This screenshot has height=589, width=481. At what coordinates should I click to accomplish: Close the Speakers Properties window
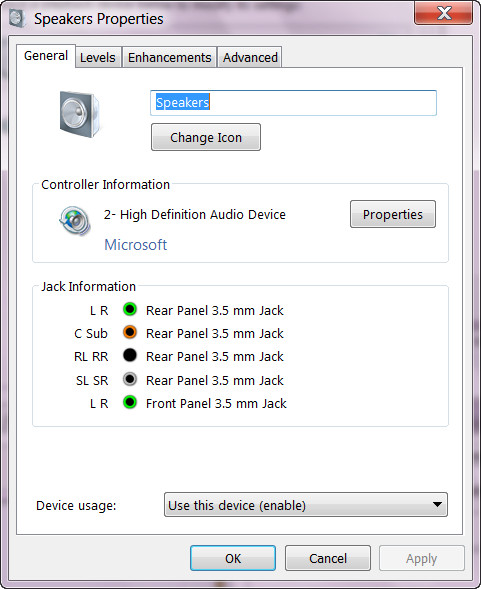[443, 13]
